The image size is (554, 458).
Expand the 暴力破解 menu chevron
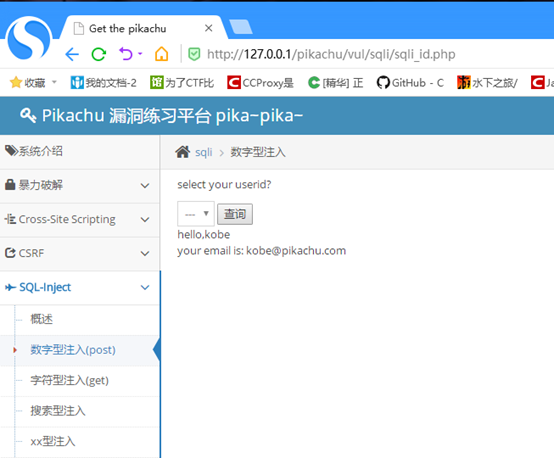pos(145,186)
